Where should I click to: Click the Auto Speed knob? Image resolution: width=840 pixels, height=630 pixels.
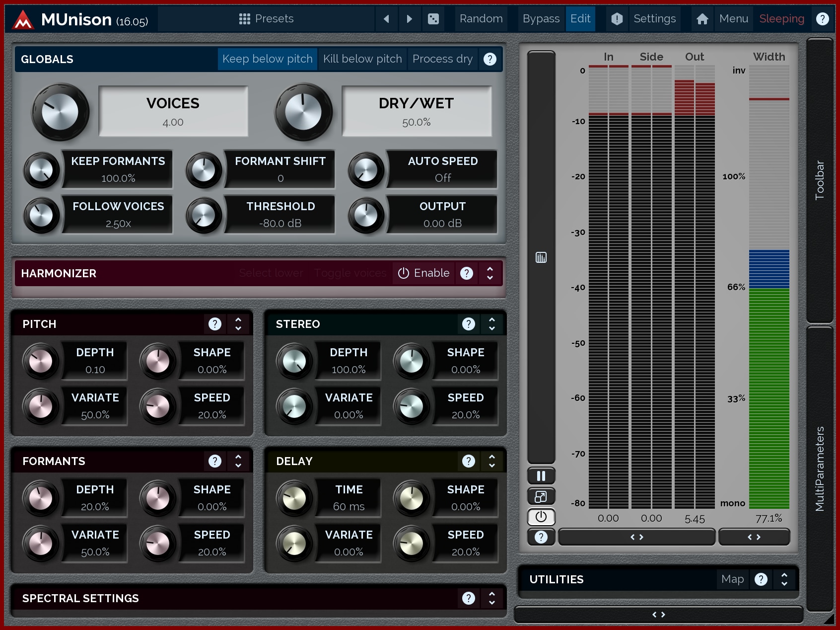click(366, 170)
